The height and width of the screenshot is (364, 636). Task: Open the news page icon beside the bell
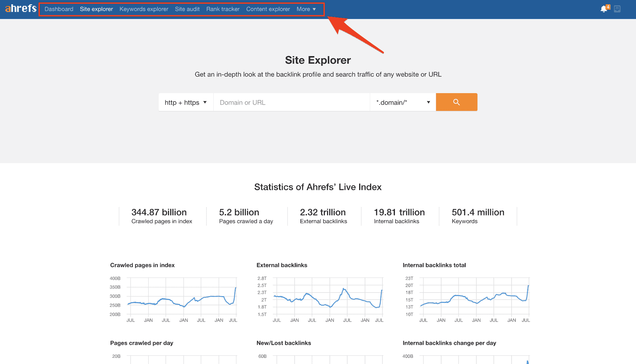point(617,9)
